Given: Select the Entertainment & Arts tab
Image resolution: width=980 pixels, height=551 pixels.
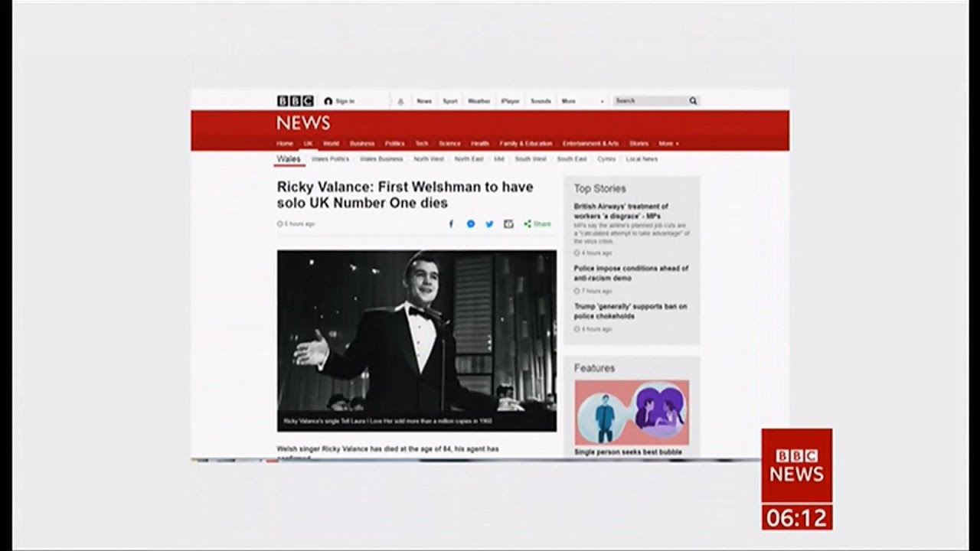Looking at the screenshot, I should pyautogui.click(x=590, y=144).
